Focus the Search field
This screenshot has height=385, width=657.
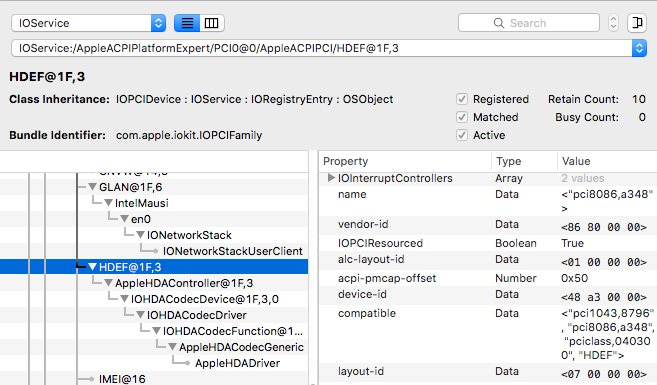[529, 23]
